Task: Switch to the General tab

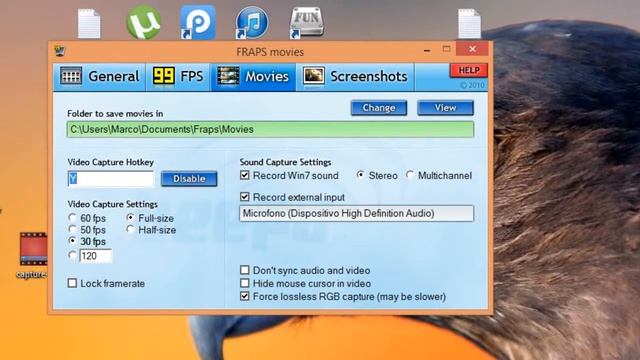Action: 100,77
